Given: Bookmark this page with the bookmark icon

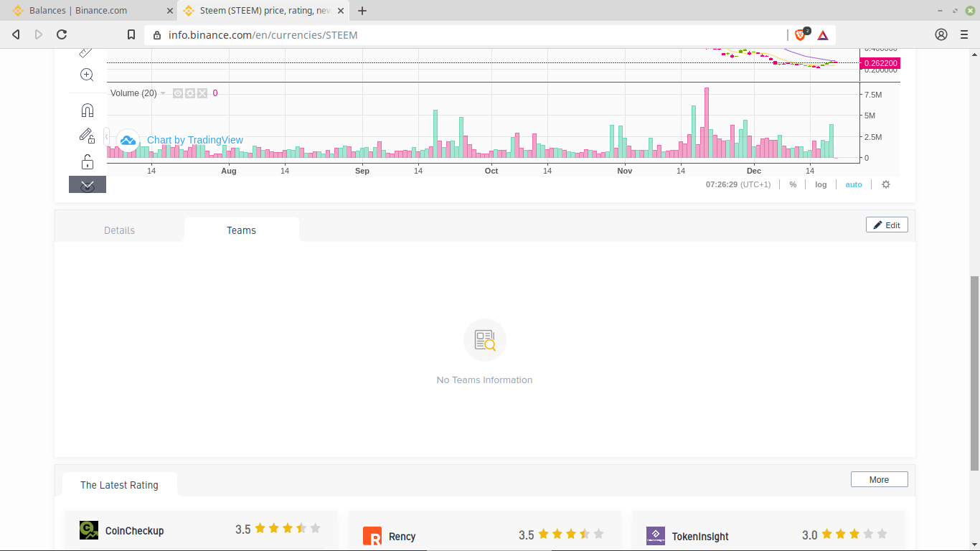Looking at the screenshot, I should [131, 34].
